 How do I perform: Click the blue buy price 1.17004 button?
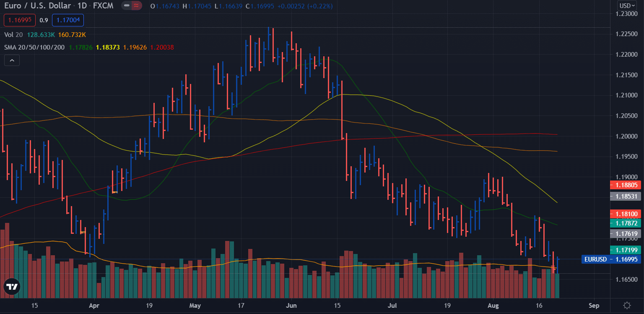[x=68, y=20]
